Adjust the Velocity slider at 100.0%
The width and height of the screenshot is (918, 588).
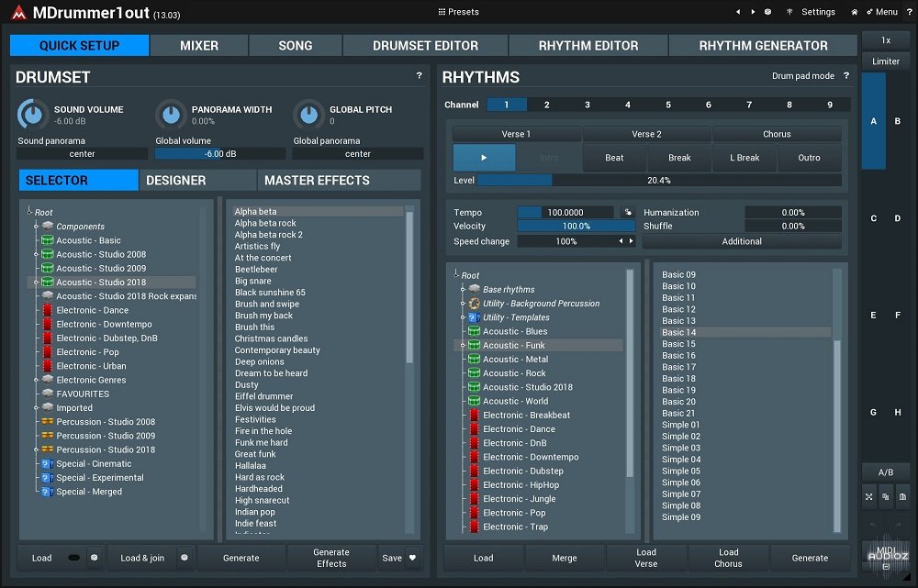(x=577, y=226)
